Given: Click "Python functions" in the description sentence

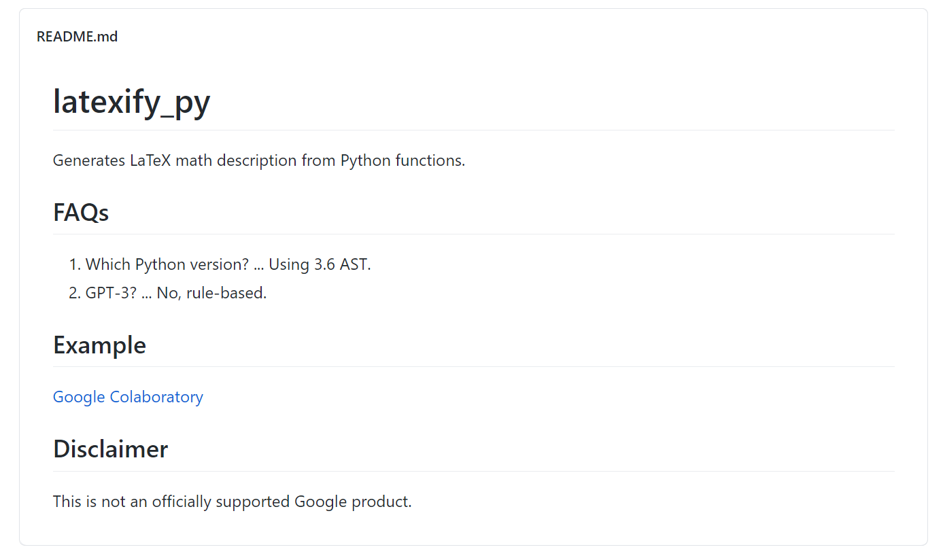Looking at the screenshot, I should [402, 161].
